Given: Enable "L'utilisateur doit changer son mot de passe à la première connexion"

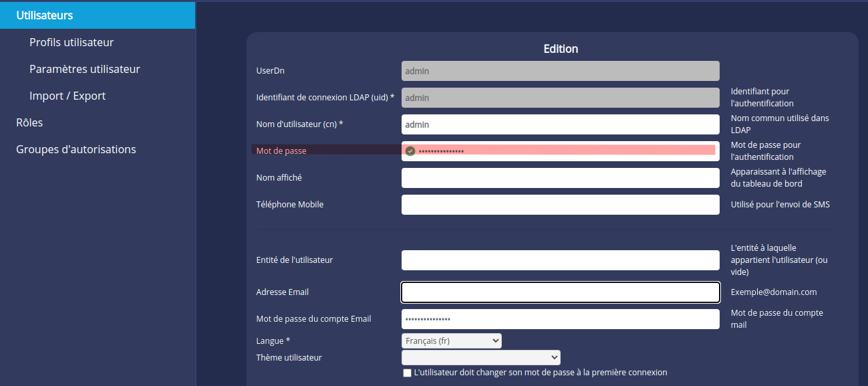Looking at the screenshot, I should coord(407,373).
